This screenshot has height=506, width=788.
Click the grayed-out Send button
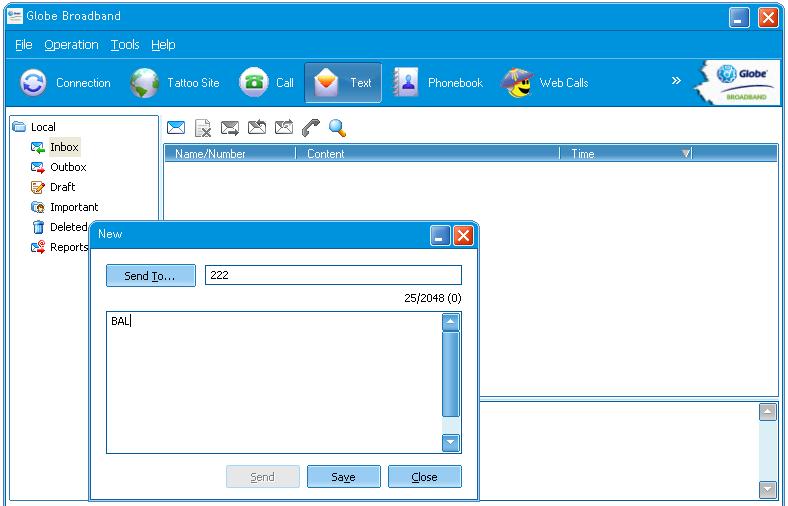click(x=263, y=476)
